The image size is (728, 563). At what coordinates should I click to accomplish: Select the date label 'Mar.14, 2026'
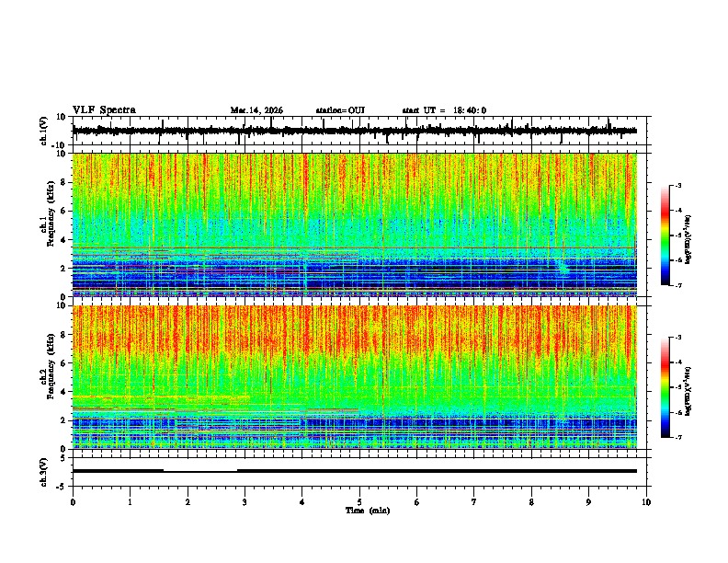(x=256, y=110)
